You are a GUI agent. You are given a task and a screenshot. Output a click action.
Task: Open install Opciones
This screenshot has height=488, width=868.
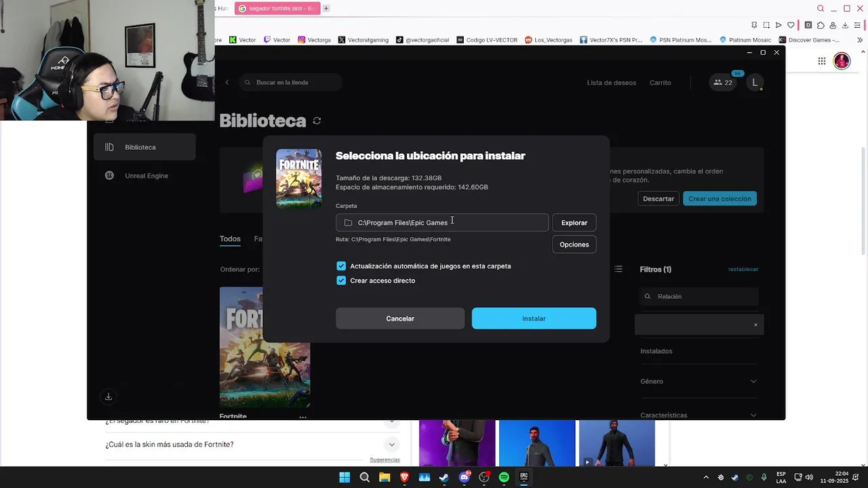(574, 245)
